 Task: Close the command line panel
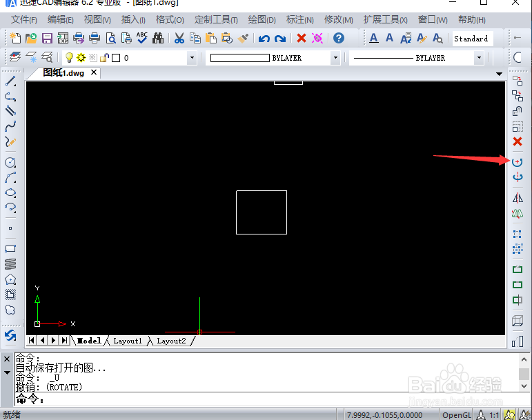coord(7,359)
